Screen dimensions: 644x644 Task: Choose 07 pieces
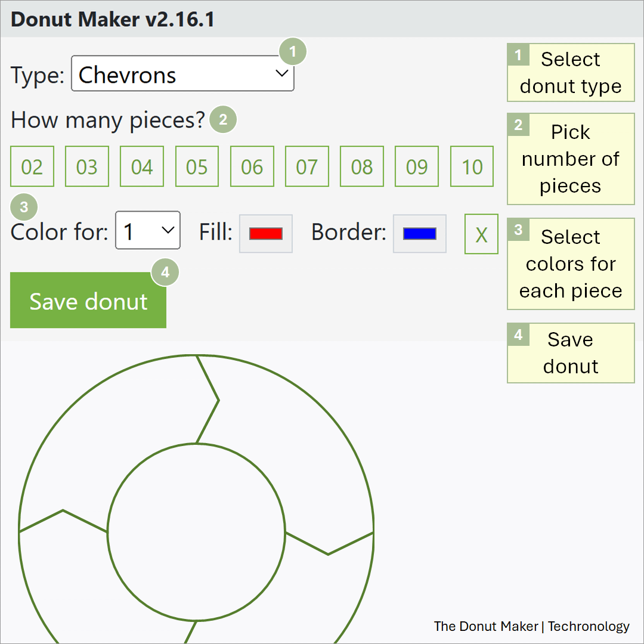click(306, 166)
